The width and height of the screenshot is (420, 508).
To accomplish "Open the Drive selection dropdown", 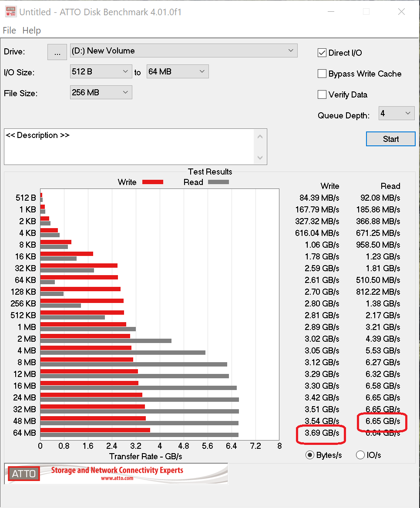I will click(x=183, y=50).
